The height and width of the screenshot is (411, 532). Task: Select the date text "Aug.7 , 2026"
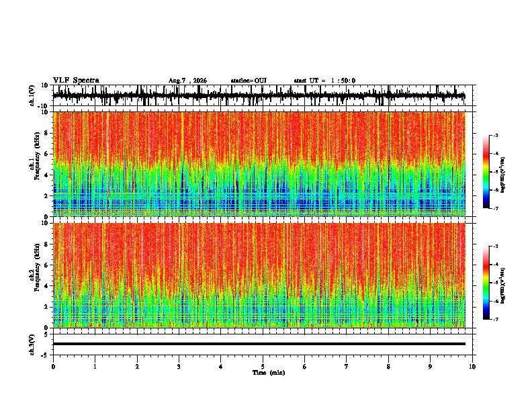187,81
